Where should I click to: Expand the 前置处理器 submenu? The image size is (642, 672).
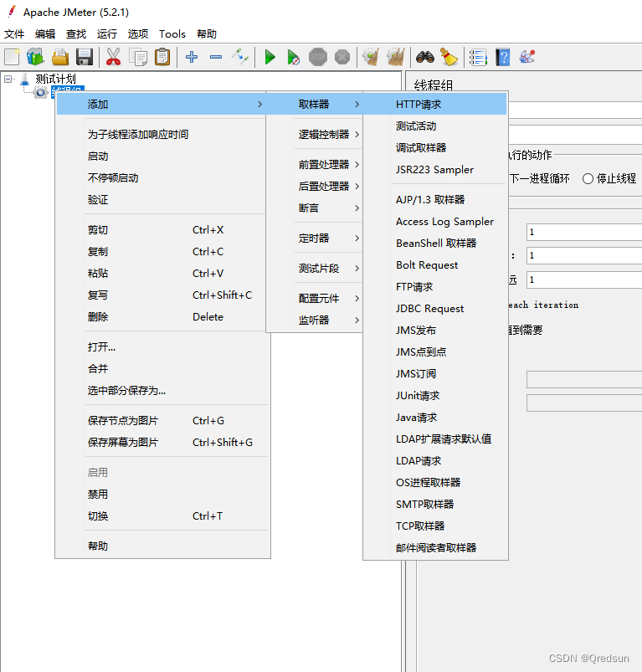[315, 165]
